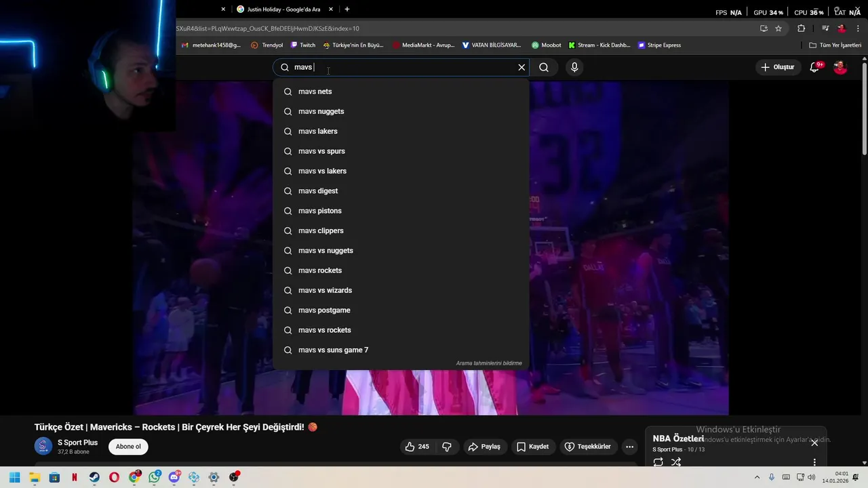Select suggestion "mavs digest"
Viewport: 868px width, 488px height.
click(x=401, y=190)
